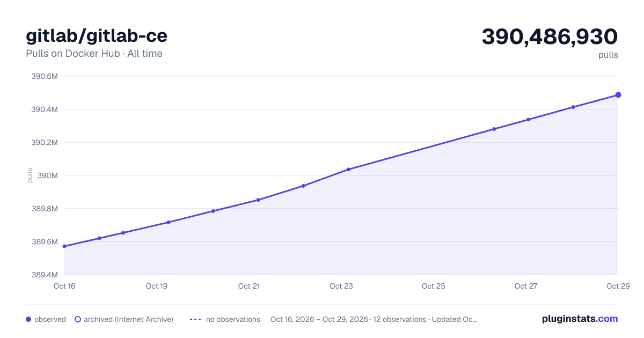The width and height of the screenshot is (644, 338).
Task: Select the data point between Oct 27 and Oct 29
Action: [573, 107]
